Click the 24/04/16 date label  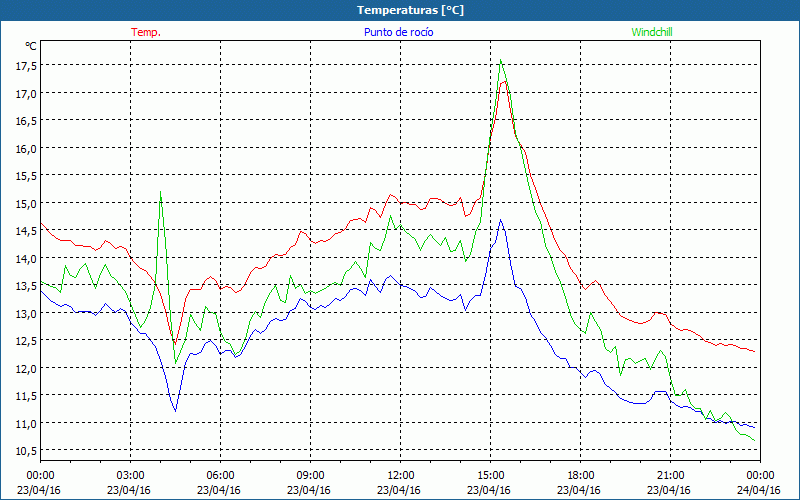click(759, 490)
